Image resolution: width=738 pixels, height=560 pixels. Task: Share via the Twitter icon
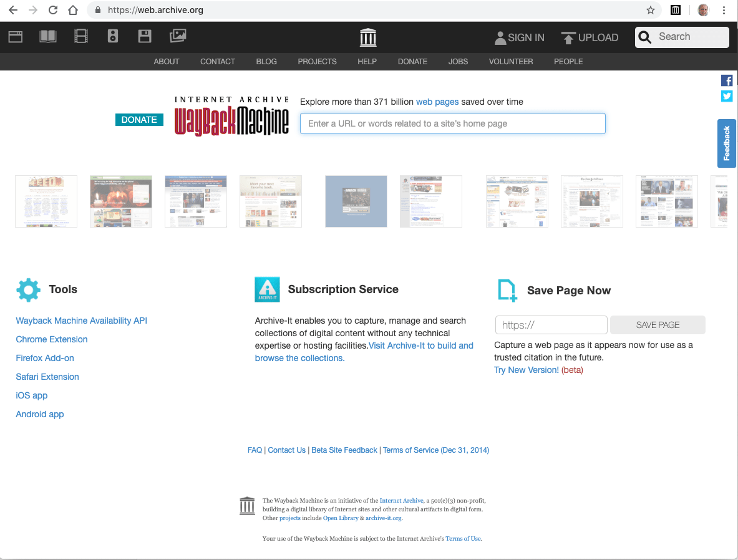[726, 95]
